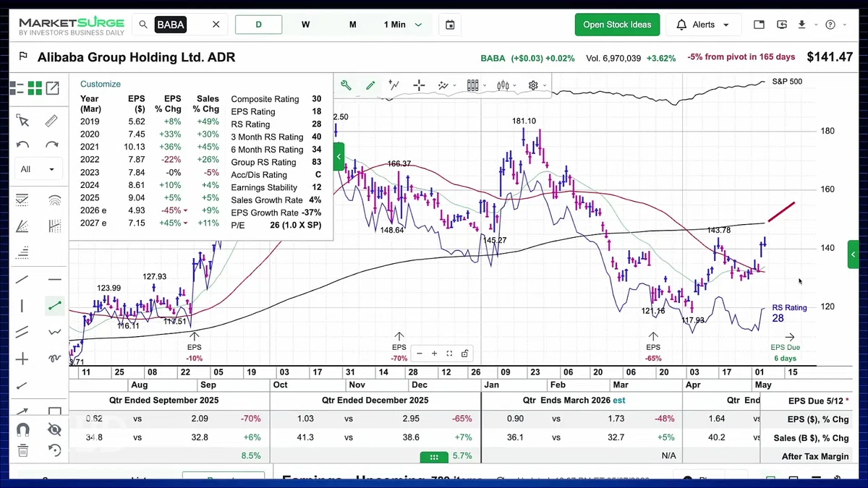Expand the arrow next to download icon

click(x=814, y=25)
